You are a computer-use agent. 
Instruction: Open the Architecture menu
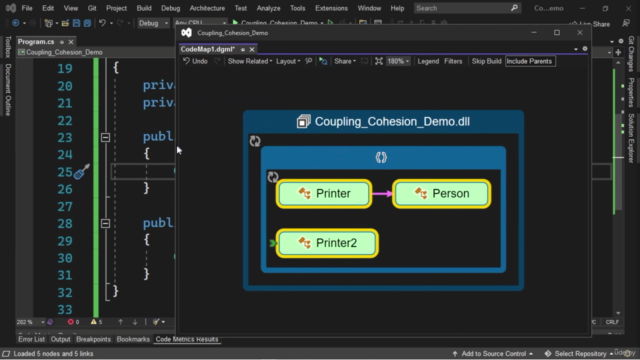[207, 8]
